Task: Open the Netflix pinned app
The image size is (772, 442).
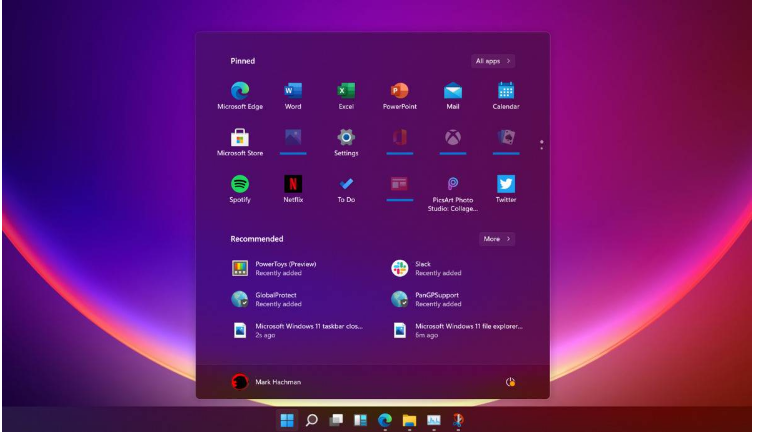Action: coord(293,185)
